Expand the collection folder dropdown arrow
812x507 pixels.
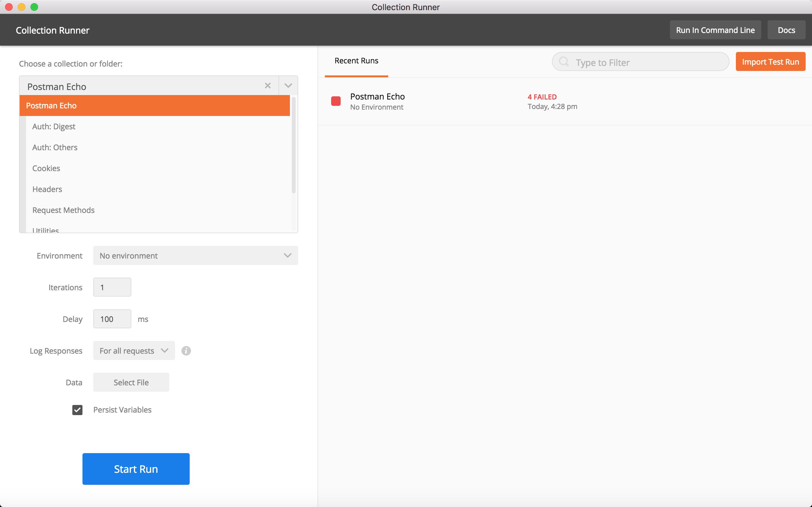coord(288,86)
